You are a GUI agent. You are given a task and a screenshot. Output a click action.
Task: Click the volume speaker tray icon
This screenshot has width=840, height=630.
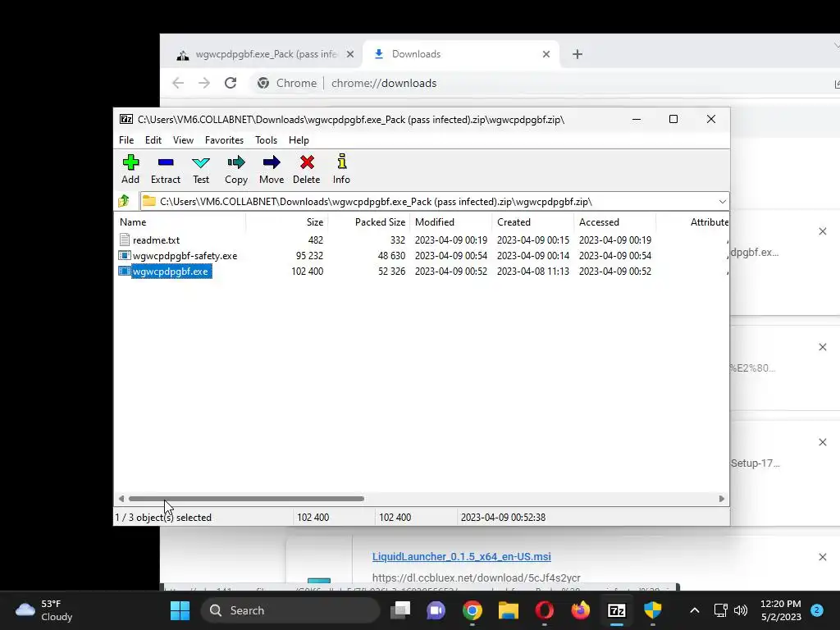click(x=741, y=610)
